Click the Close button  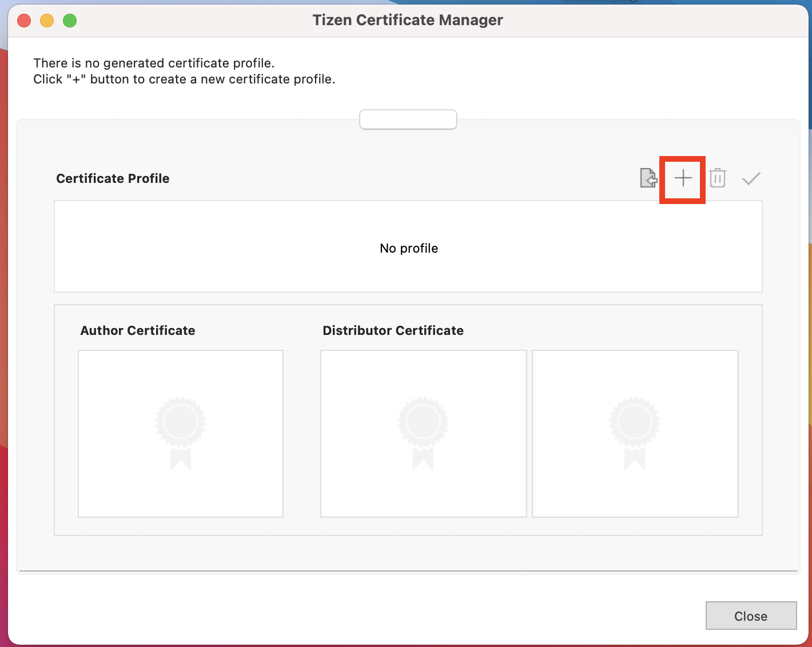751,616
